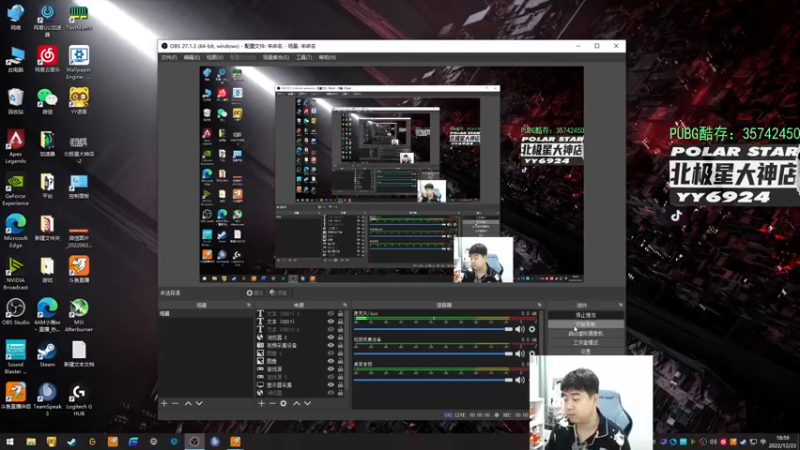This screenshot has width=800, height=450.
Task: Open the TeamSpeak 3 desktop icon
Action: coord(47,399)
